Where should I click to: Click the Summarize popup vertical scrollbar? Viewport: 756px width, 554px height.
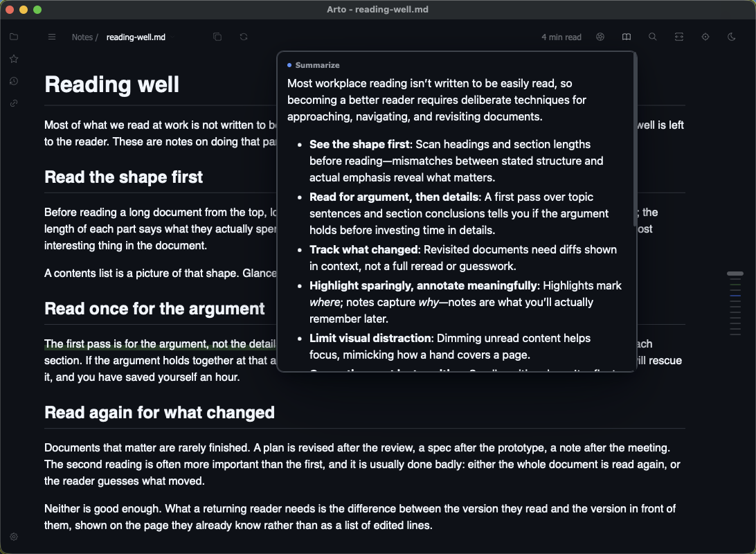(635, 140)
